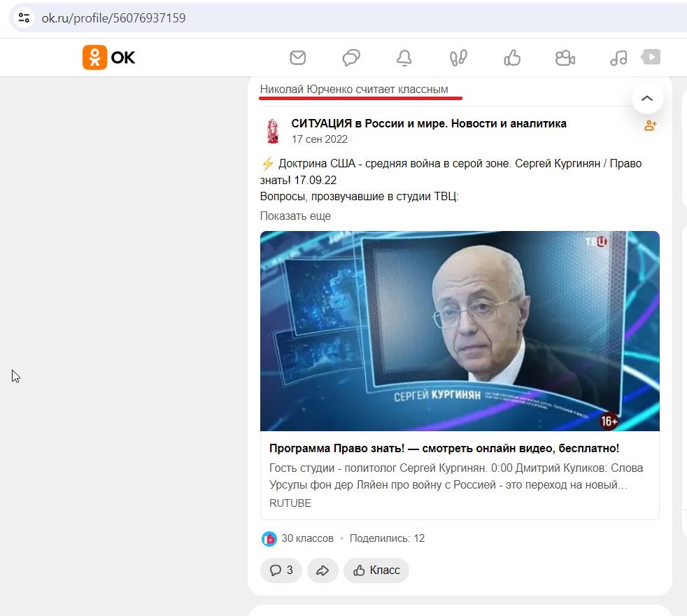Screen dimensions: 687x616
Task: Click the site info icon in address bar
Action: point(24,18)
